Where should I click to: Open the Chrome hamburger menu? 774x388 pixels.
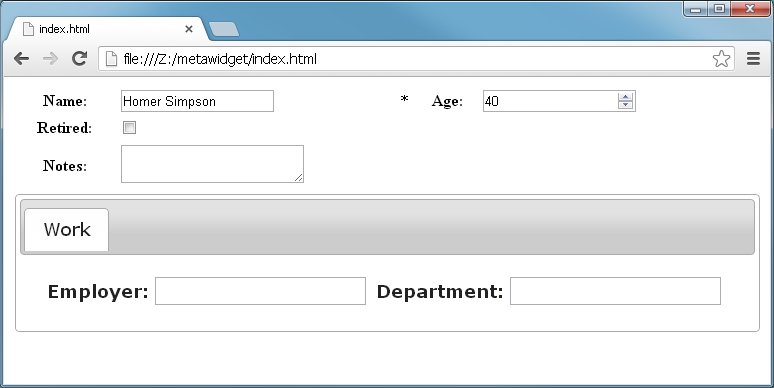tap(753, 59)
